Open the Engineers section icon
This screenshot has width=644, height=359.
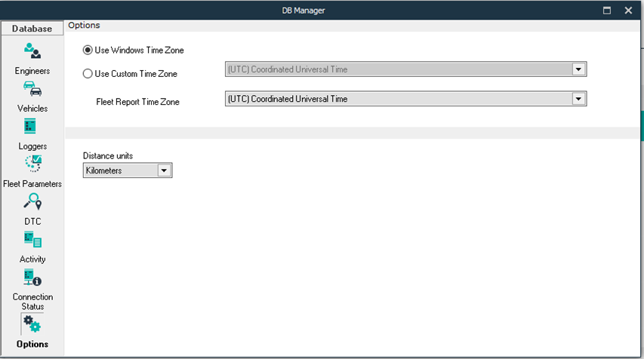click(x=32, y=51)
